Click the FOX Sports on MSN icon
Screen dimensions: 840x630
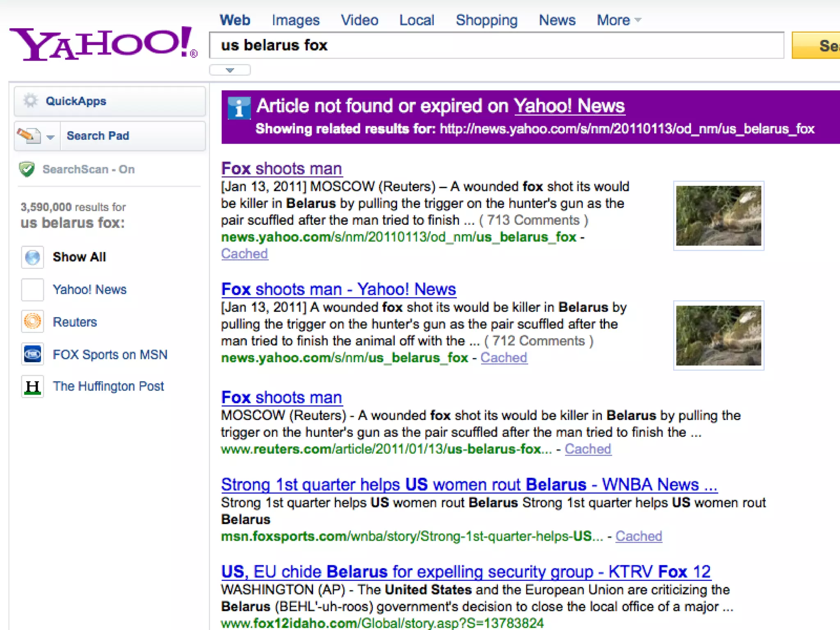click(x=32, y=354)
